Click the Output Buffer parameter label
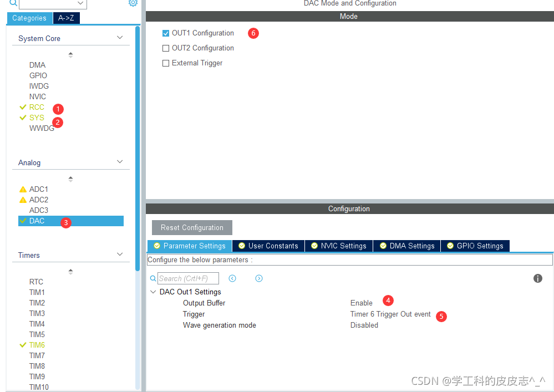 204,303
